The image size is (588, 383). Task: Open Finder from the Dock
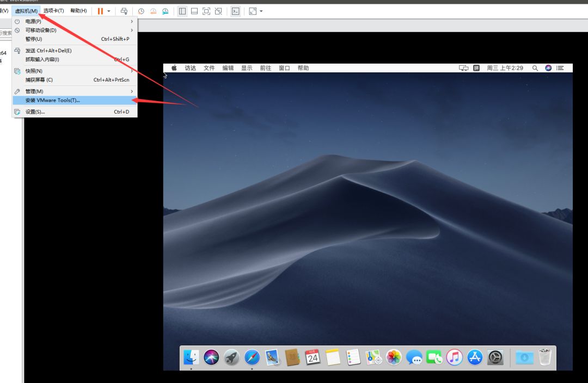click(191, 357)
